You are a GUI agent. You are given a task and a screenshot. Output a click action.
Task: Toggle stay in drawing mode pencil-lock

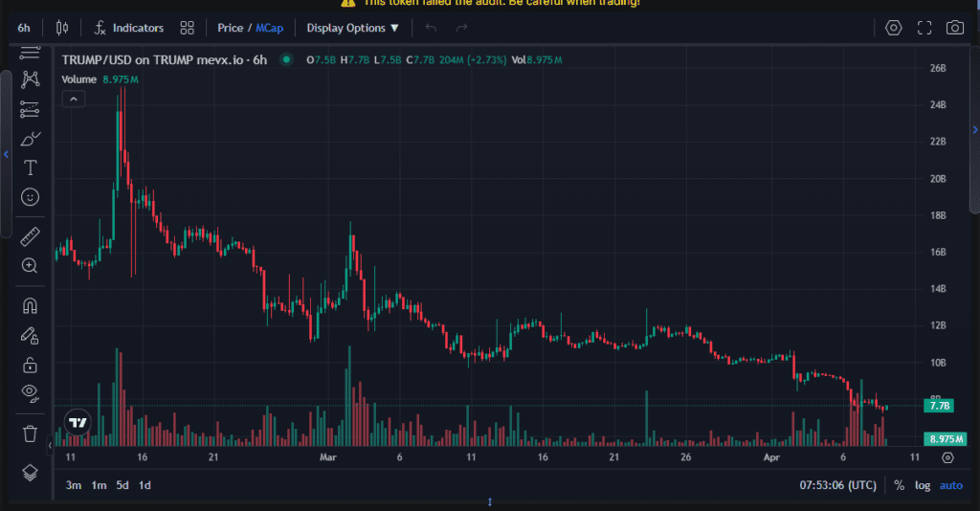30,336
